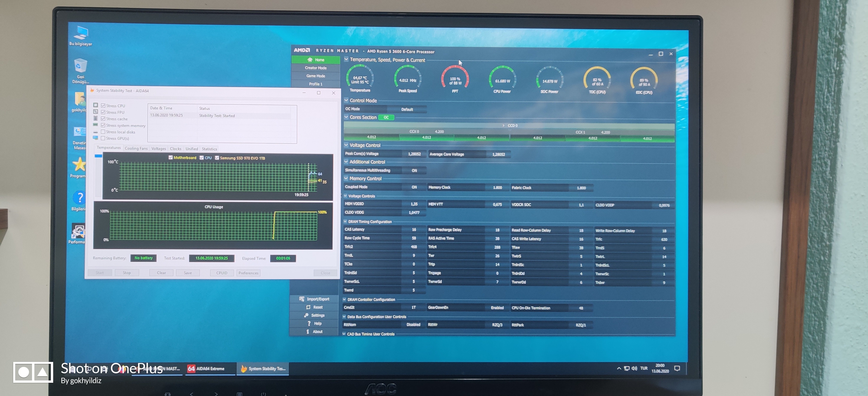Click the green OC badge beside Cores Section
Image resolution: width=868 pixels, height=396 pixels.
click(386, 117)
